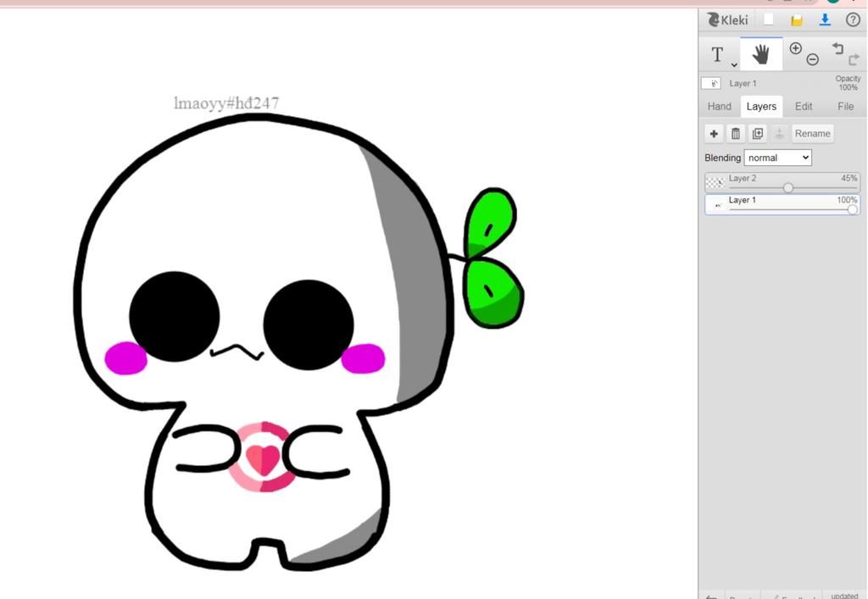Add a new layer
The image size is (868, 599).
[714, 133]
